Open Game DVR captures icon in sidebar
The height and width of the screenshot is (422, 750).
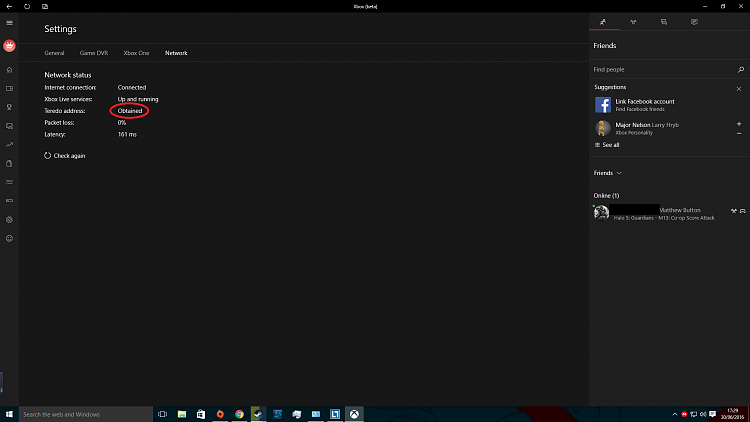(9, 126)
